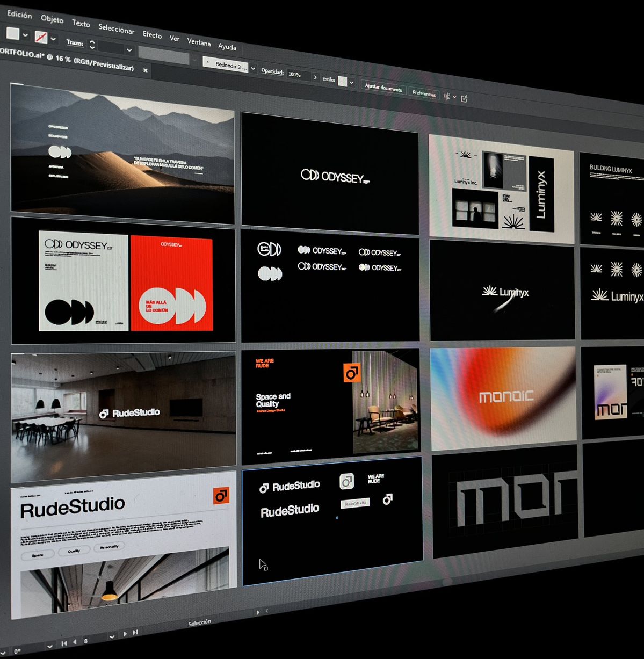Select the RudeStudio white layout artboard
The width and height of the screenshot is (644, 659).
pyautogui.click(x=124, y=544)
